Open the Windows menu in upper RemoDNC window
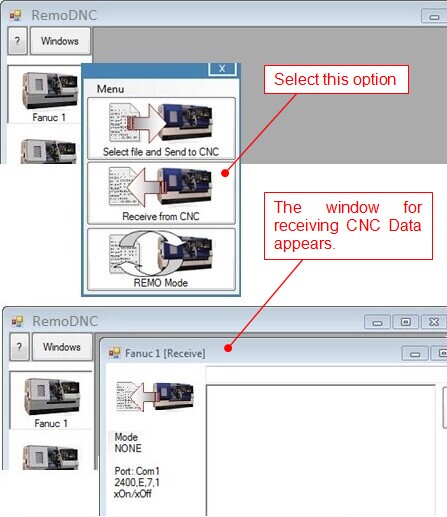Viewport: 447px width, 517px height. [x=60, y=41]
